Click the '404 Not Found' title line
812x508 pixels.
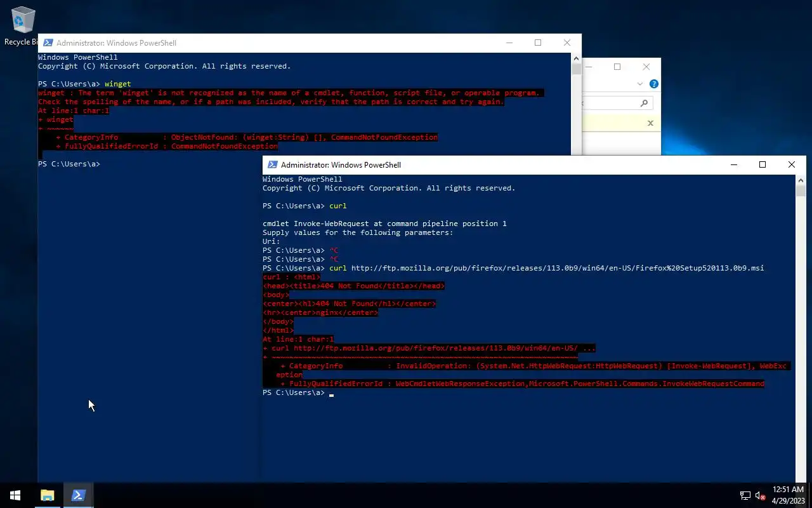coord(353,286)
